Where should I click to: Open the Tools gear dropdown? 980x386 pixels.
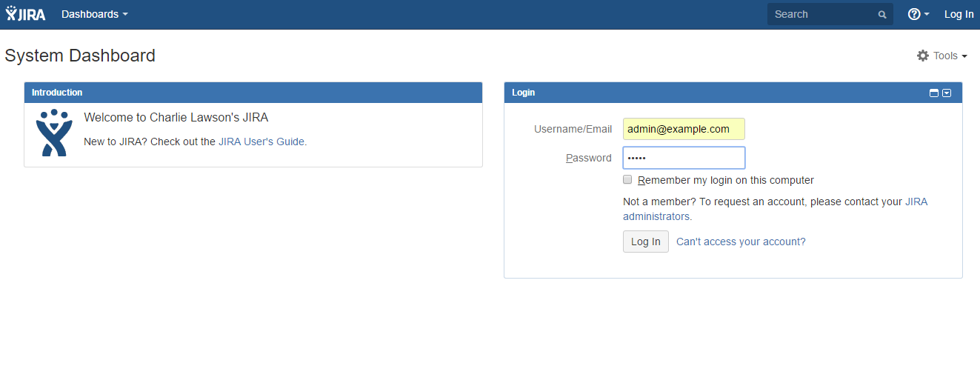pyautogui.click(x=942, y=56)
